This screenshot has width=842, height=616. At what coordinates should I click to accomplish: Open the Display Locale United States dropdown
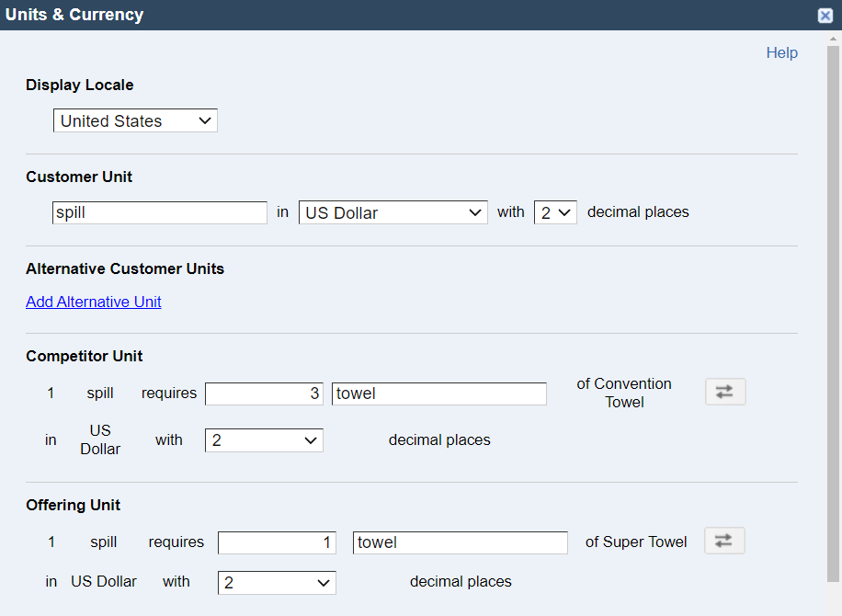point(135,120)
